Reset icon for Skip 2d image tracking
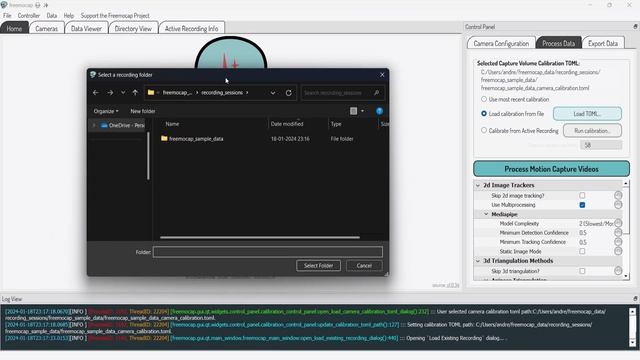640x360 pixels. click(618, 196)
